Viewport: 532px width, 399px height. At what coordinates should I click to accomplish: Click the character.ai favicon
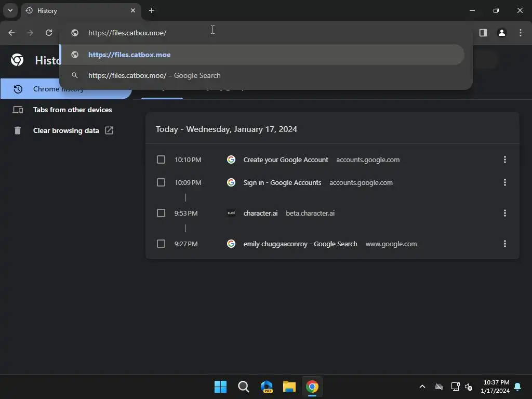[x=231, y=213]
